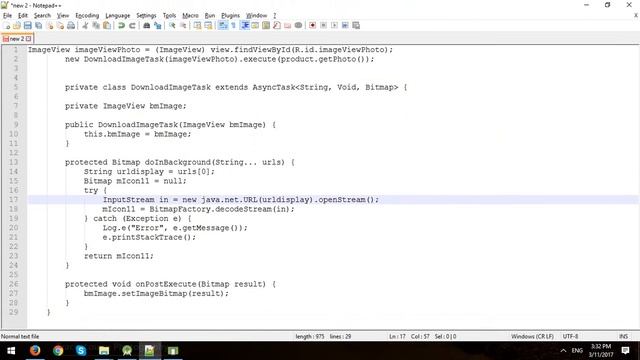This screenshot has width=640, height=360.
Task: Open the Run menu
Action: pos(210,16)
